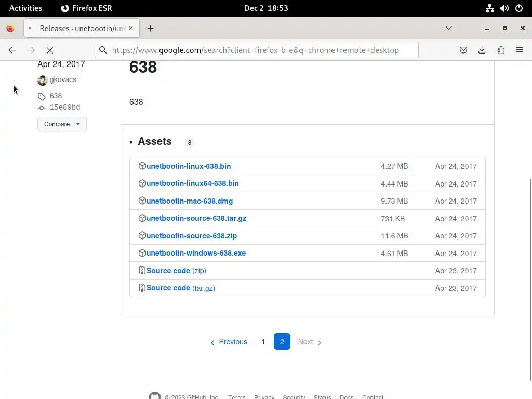Open the Extensions puzzle icon

501,50
